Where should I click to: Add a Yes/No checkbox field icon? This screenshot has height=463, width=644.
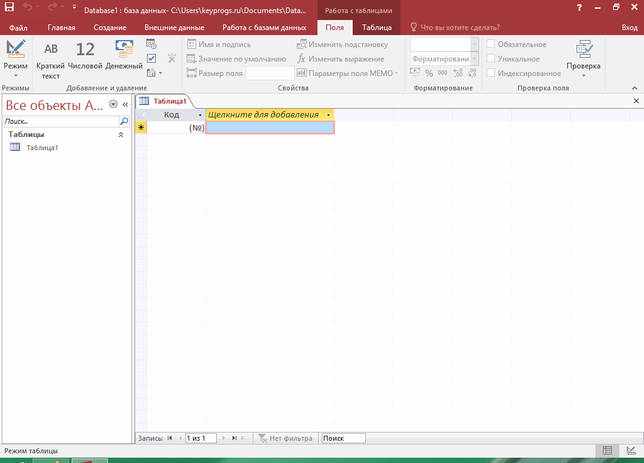pos(151,58)
